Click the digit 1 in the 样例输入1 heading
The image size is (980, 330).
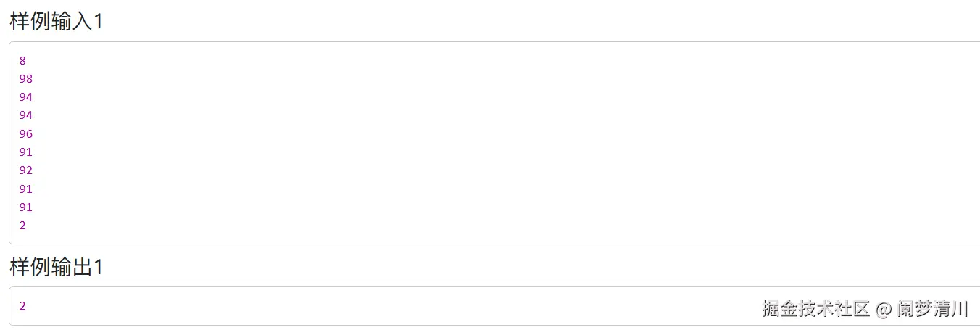[x=99, y=22]
